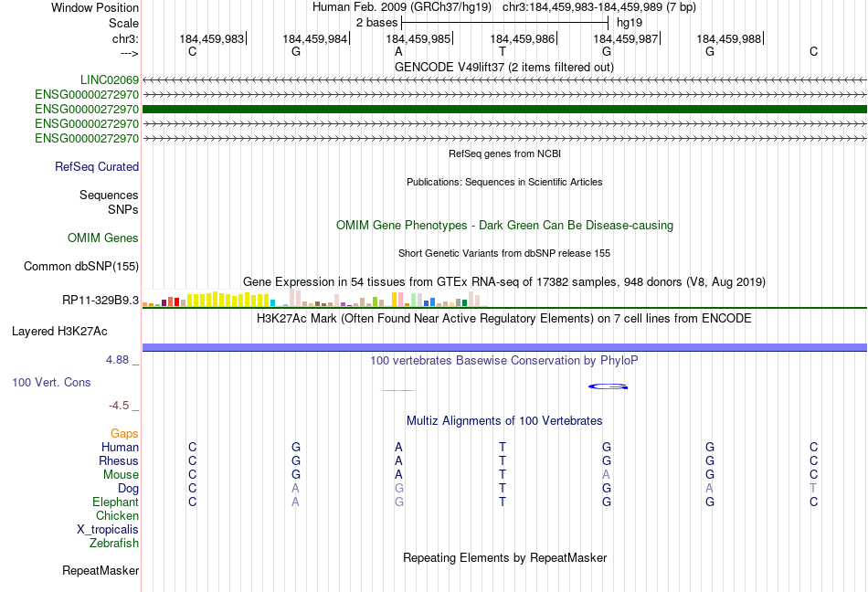
Task: Click the Elephant species row label
Action: 115,502
